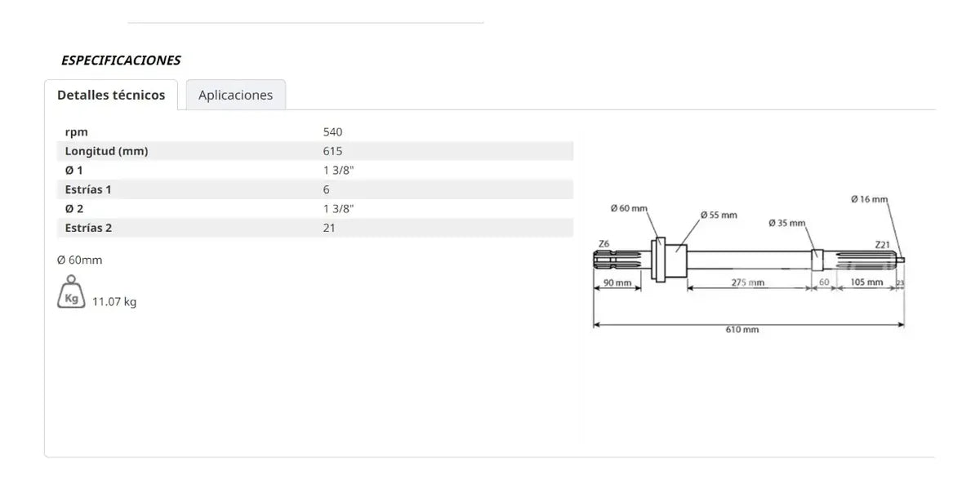Click the Estrías 2 value 21

click(329, 228)
